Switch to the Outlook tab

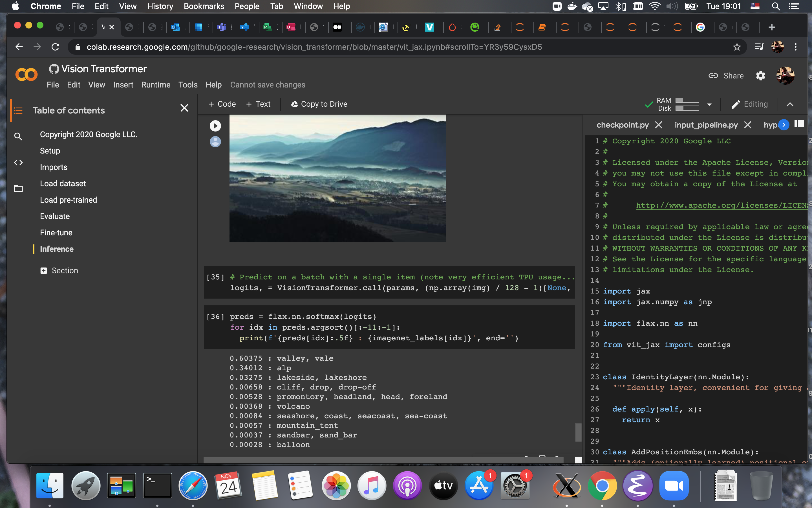click(175, 27)
